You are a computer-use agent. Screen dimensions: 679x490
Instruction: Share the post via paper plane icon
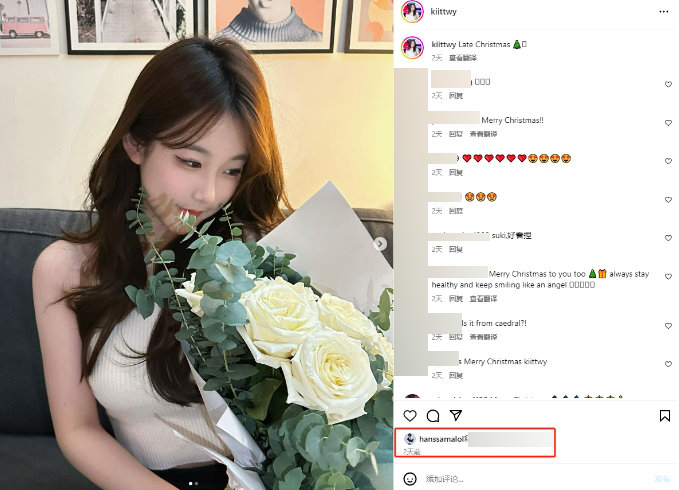click(x=456, y=416)
